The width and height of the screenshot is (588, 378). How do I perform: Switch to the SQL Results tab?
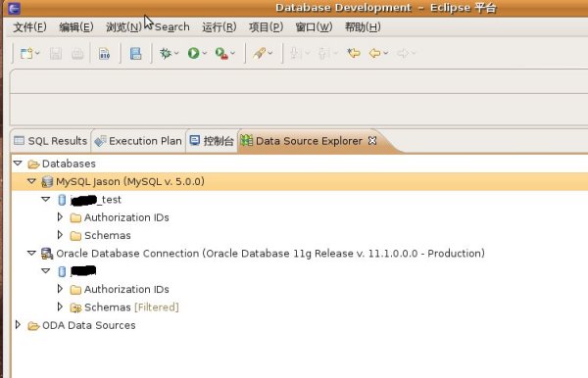51,141
